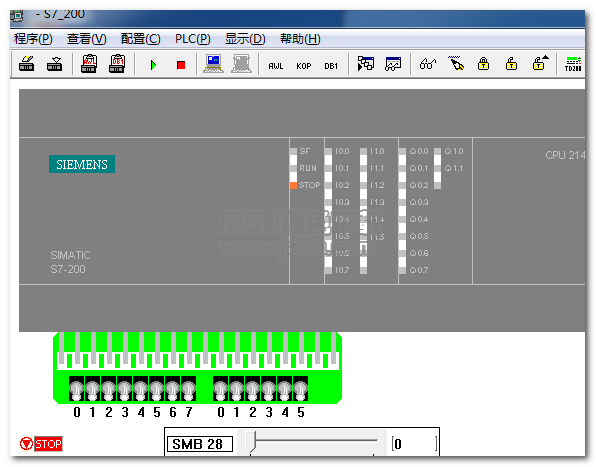Toggle first-group input switch 3

point(124,389)
